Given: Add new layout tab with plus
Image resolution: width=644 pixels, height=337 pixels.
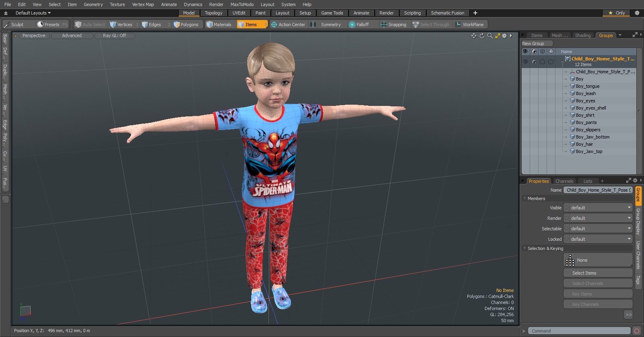Looking at the screenshot, I should click(475, 13).
